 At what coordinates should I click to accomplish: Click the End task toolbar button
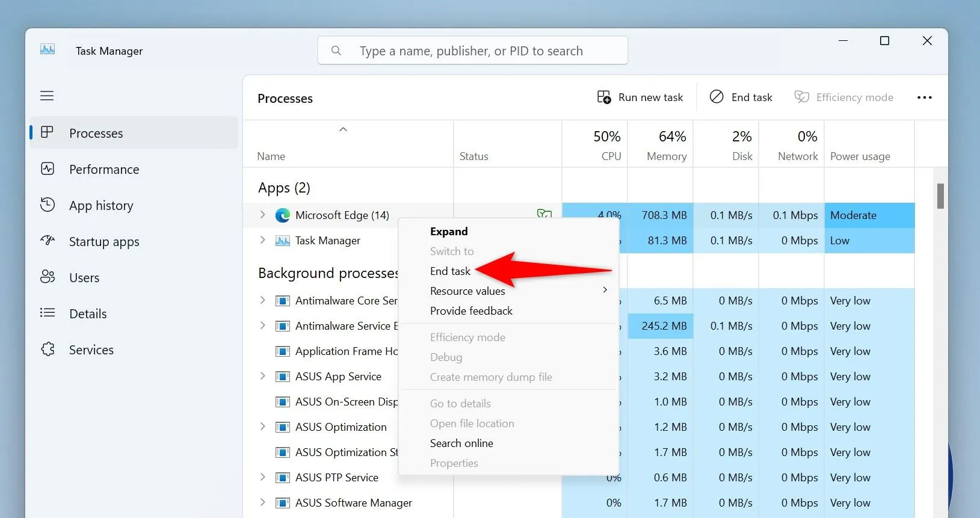click(x=741, y=97)
